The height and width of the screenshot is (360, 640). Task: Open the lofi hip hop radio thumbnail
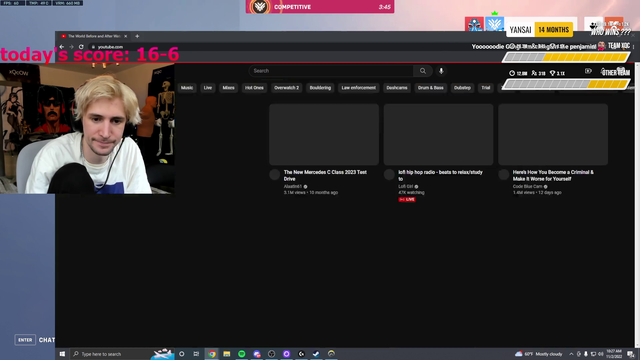tap(438, 134)
